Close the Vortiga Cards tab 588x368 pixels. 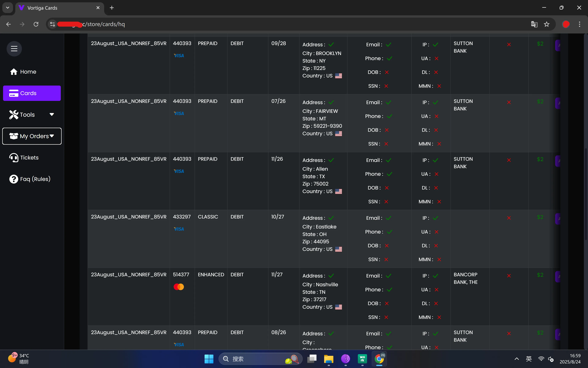(x=98, y=8)
